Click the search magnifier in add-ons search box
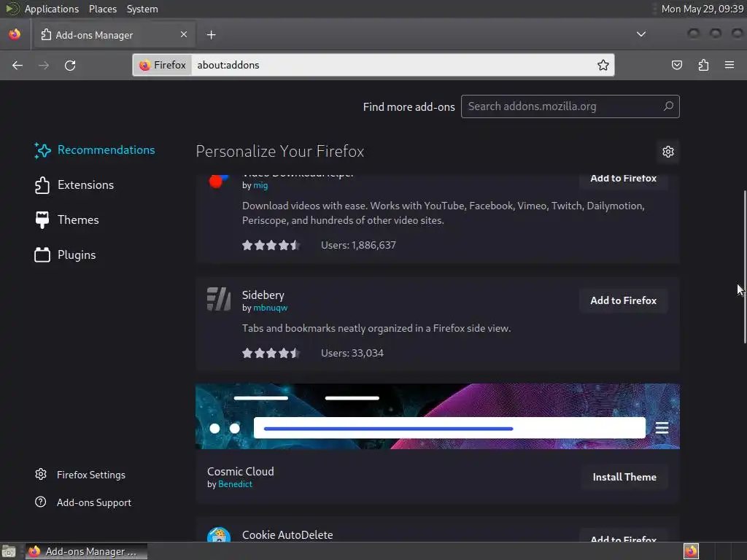 pyautogui.click(x=668, y=106)
